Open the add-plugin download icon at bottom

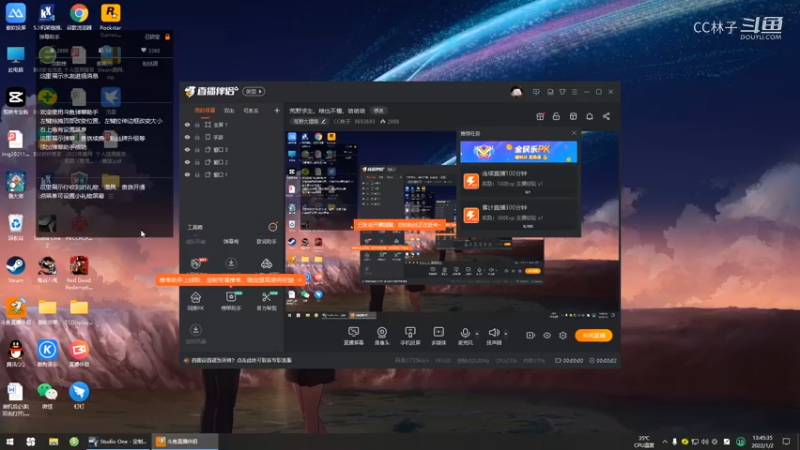pyautogui.click(x=195, y=333)
